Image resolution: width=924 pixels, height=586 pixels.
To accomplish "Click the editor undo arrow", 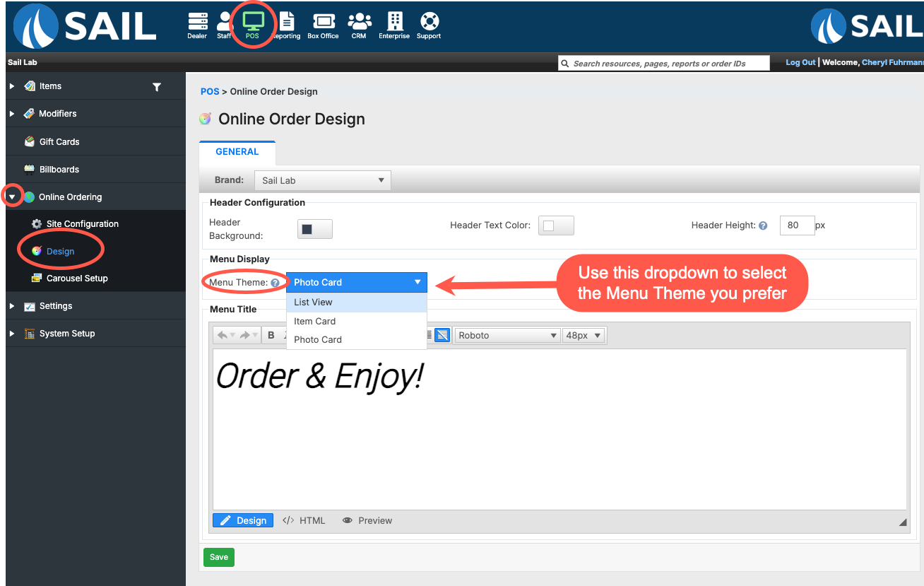I will 222,335.
